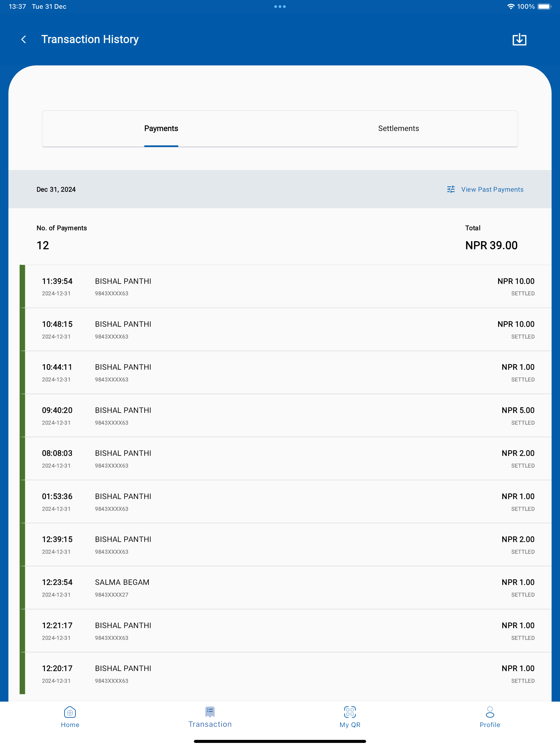The width and height of the screenshot is (560, 747).
Task: Switch to the Settlements tab
Action: point(399,128)
